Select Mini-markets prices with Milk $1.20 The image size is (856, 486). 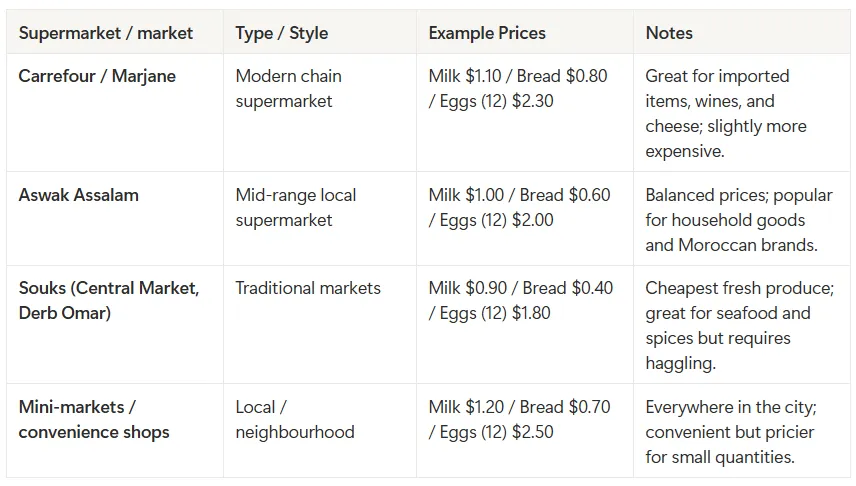click(519, 419)
